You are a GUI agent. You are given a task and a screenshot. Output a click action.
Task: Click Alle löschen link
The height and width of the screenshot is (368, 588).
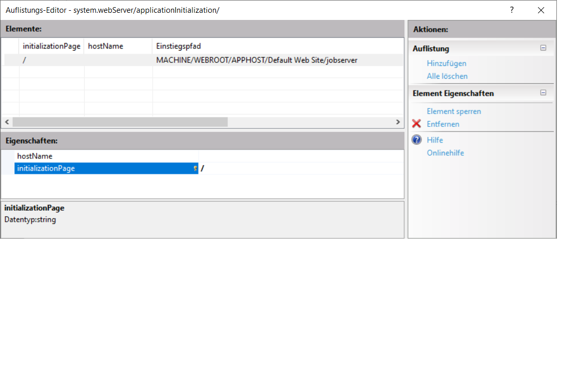pyautogui.click(x=447, y=76)
